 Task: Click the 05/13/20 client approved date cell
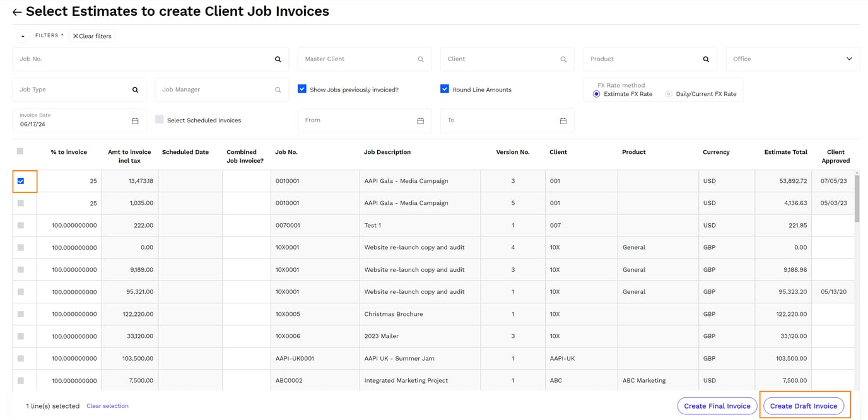coord(833,292)
